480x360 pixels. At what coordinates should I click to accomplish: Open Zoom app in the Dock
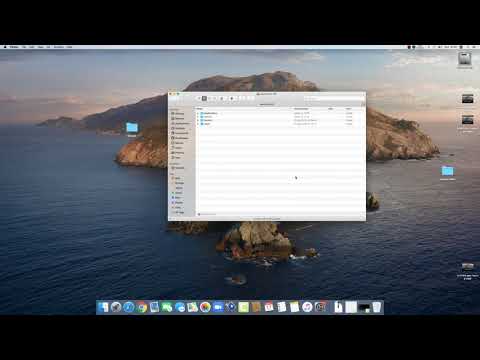[x=218, y=307]
